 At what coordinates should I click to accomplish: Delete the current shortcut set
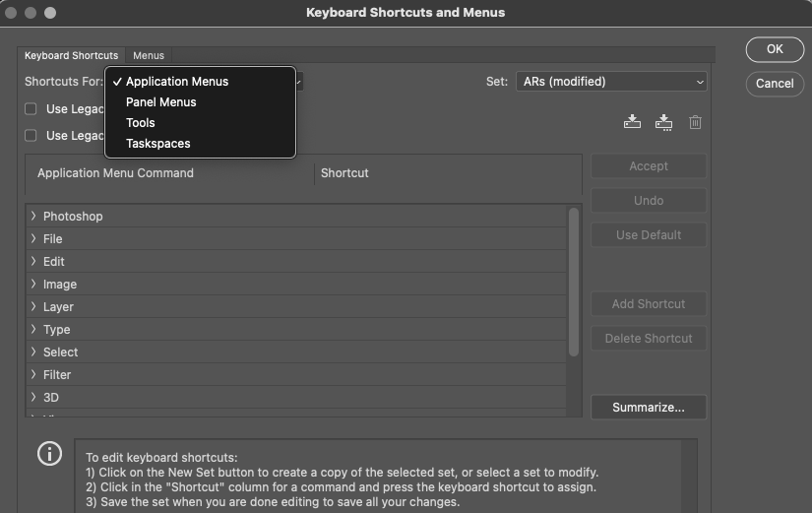(x=695, y=122)
